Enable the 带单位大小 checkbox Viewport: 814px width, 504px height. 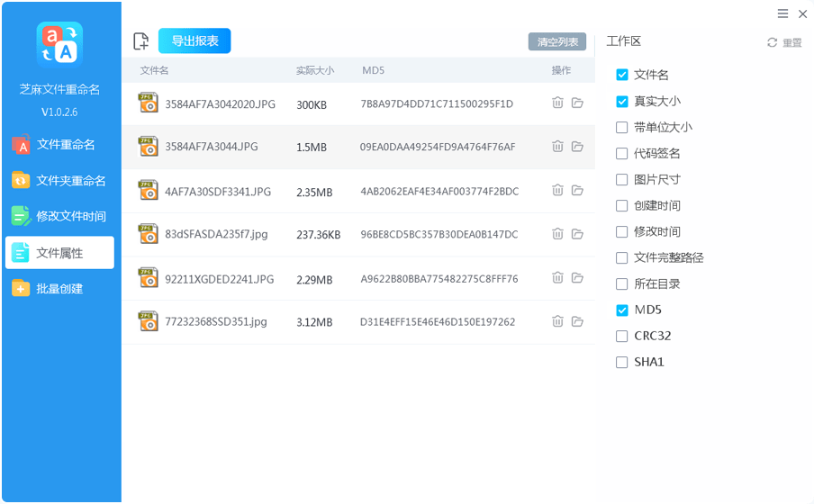coord(622,127)
